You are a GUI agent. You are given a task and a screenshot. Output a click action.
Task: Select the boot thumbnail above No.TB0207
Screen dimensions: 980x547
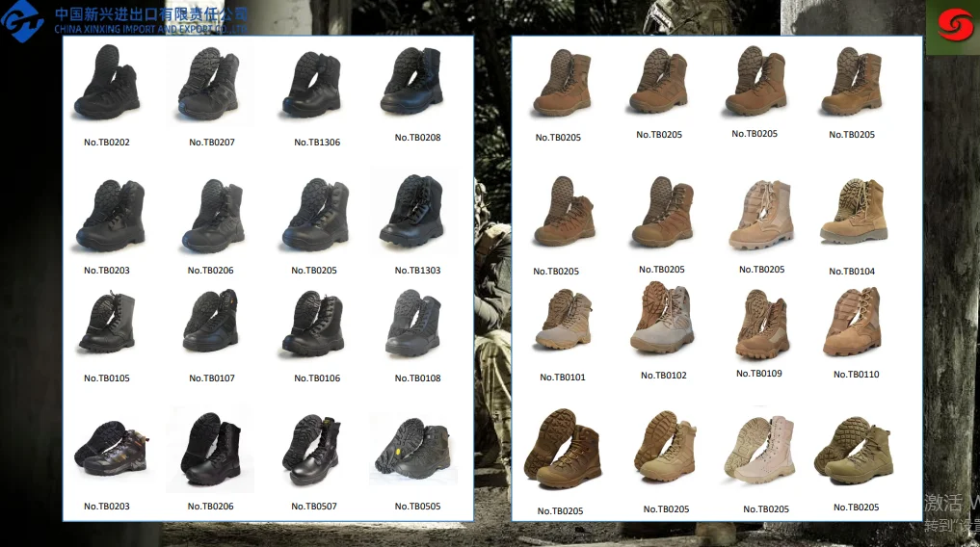coord(211,85)
